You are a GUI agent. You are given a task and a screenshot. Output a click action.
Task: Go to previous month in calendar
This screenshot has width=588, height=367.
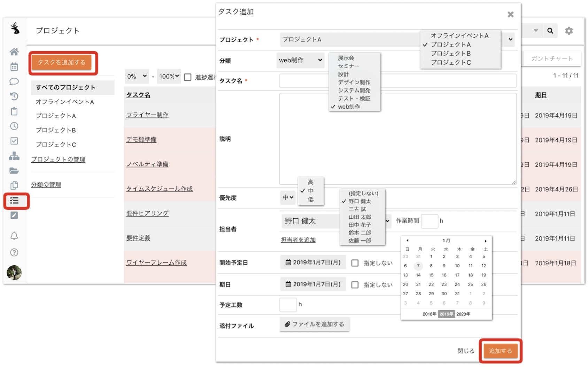[x=407, y=241]
